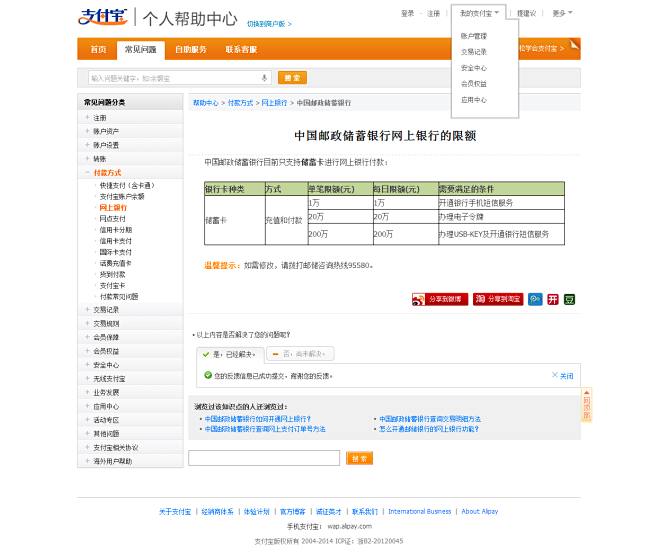Open the 我的支付宝 dropdown
This screenshot has height=555, width=658.
click(x=479, y=13)
